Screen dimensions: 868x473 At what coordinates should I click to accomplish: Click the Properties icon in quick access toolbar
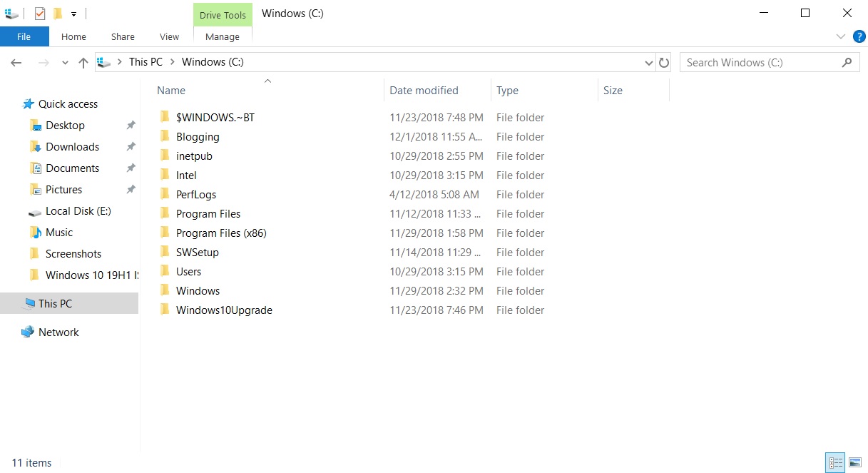(40, 13)
